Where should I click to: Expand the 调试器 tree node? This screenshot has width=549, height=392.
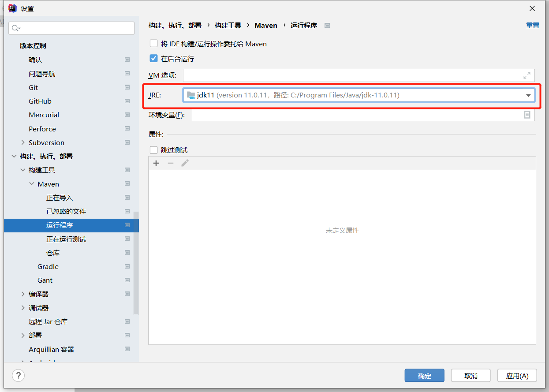pos(23,308)
